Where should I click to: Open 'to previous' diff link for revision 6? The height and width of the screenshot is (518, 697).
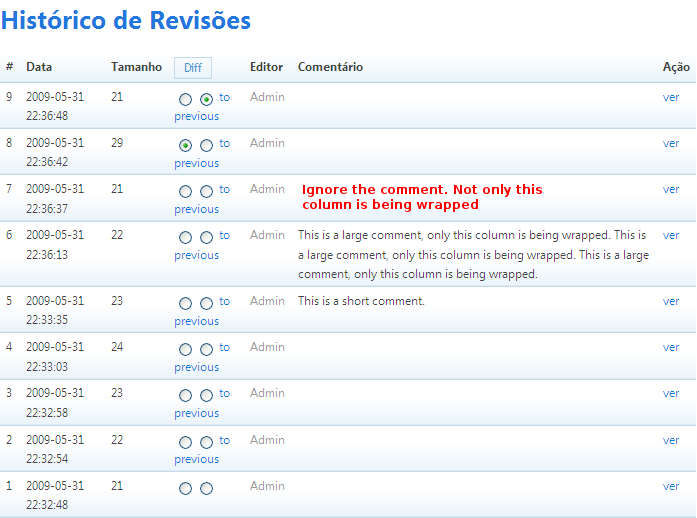pyautogui.click(x=196, y=255)
